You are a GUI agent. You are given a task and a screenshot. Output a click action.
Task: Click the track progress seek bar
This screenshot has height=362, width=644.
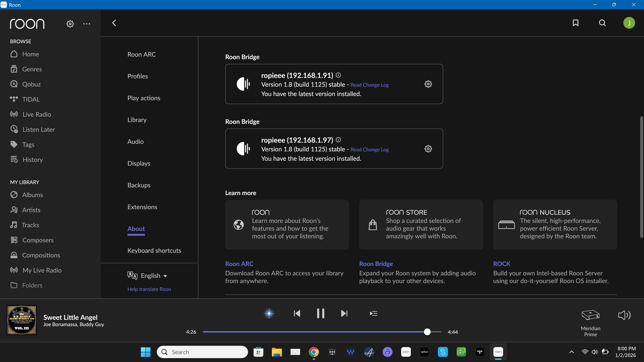click(315, 332)
